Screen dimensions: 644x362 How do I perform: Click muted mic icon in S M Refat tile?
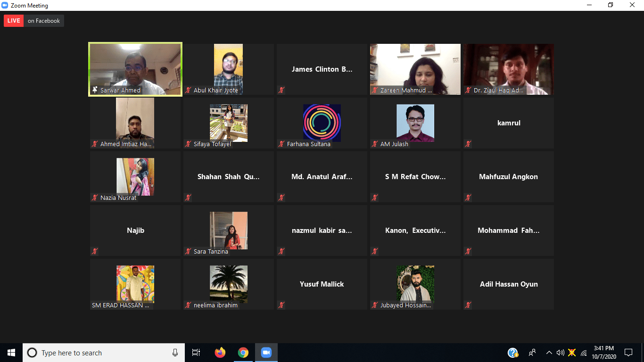click(375, 197)
